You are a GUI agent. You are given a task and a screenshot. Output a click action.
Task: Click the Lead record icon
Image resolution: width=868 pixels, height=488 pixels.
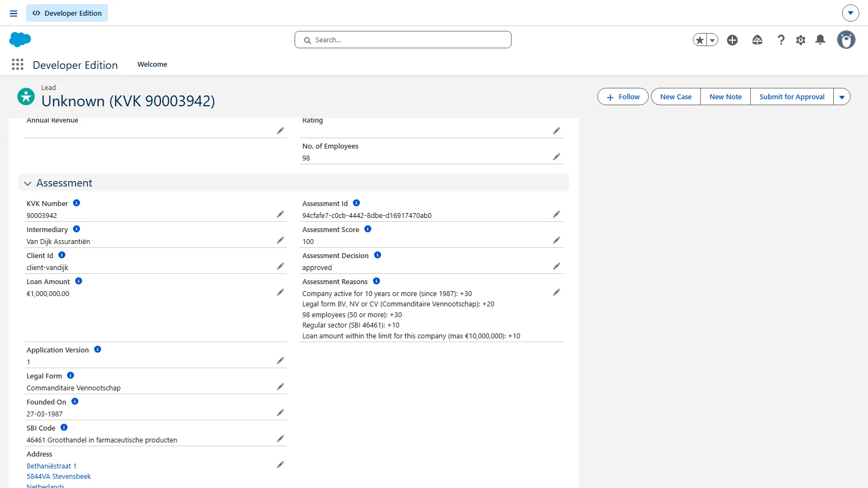[x=26, y=97]
